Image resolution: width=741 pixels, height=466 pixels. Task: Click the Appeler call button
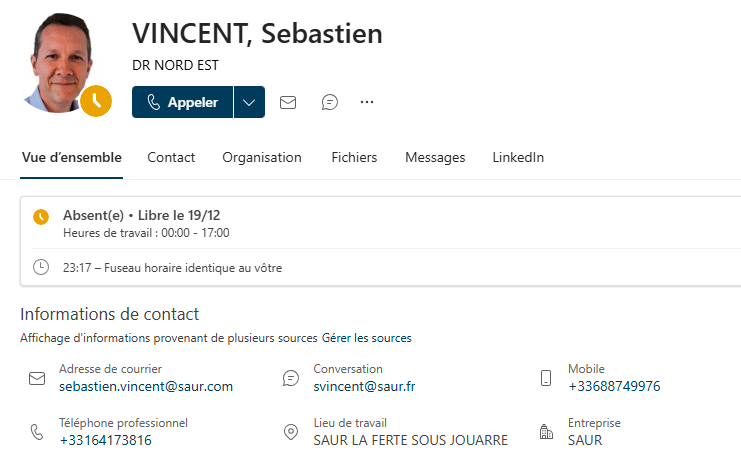coord(182,102)
